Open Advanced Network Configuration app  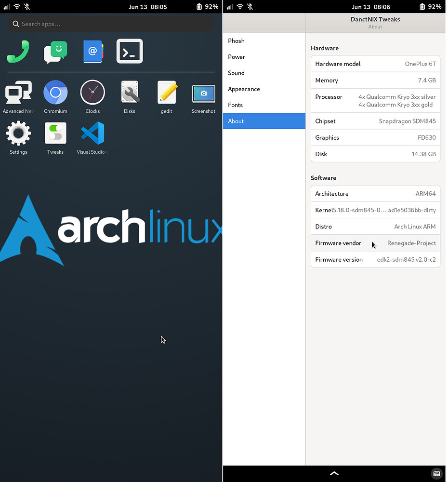(x=18, y=97)
